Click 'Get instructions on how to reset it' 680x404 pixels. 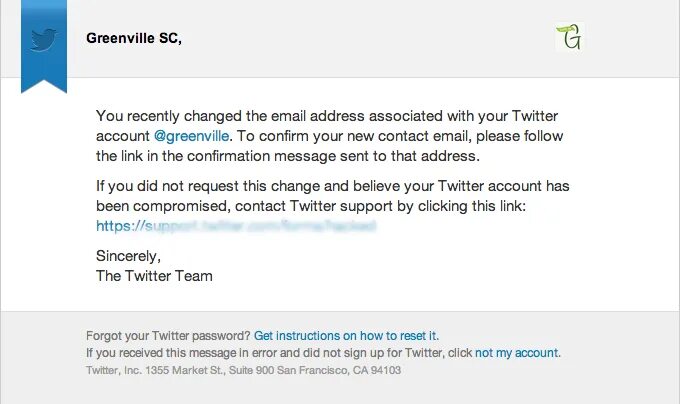point(346,336)
